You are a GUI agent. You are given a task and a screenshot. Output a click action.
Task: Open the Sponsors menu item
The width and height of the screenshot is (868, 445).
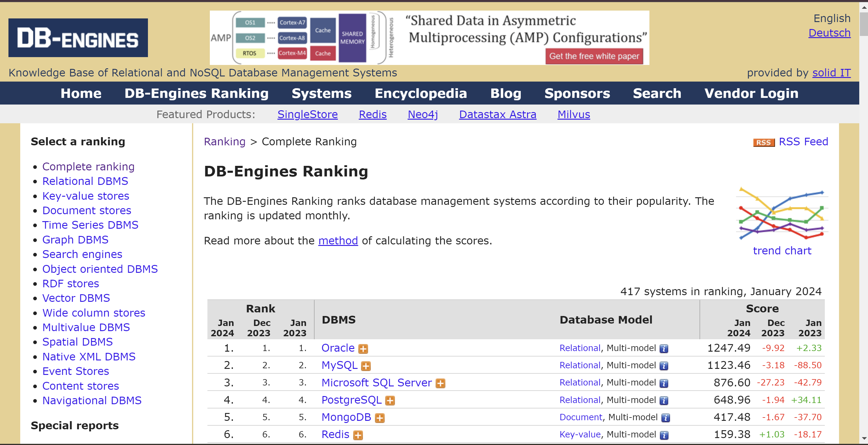(577, 93)
